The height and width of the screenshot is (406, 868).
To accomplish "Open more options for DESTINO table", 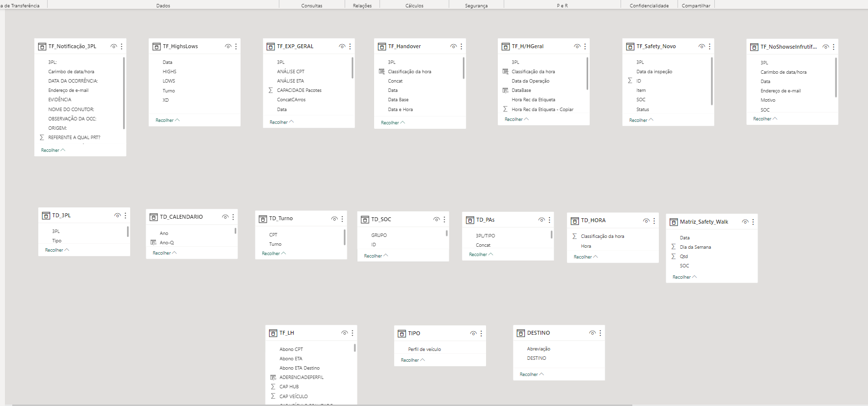I will click(x=600, y=333).
